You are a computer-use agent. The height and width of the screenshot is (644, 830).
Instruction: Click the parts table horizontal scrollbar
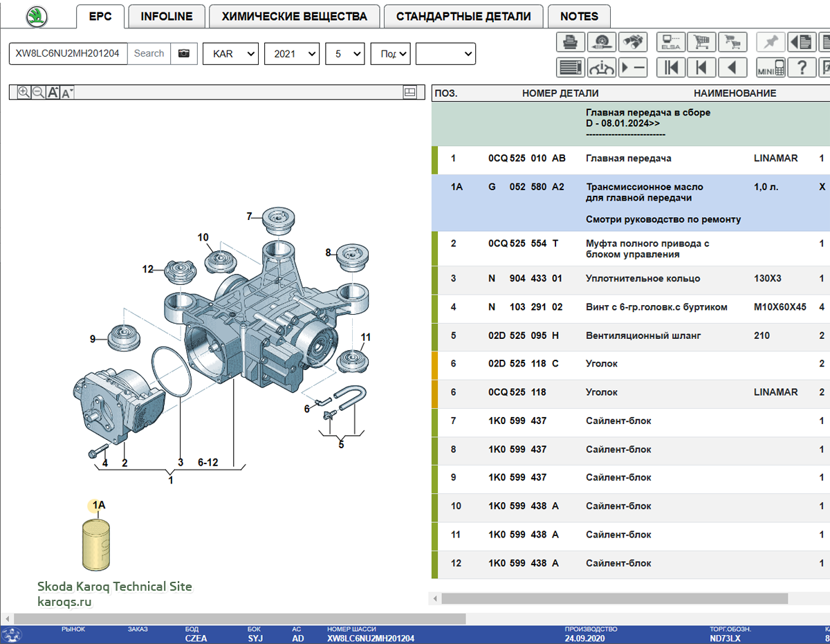[614, 598]
